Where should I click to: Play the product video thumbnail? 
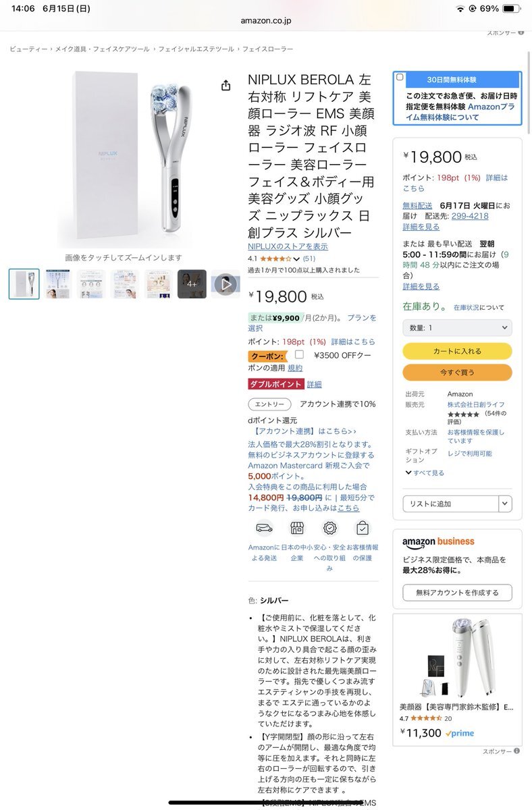pos(225,284)
